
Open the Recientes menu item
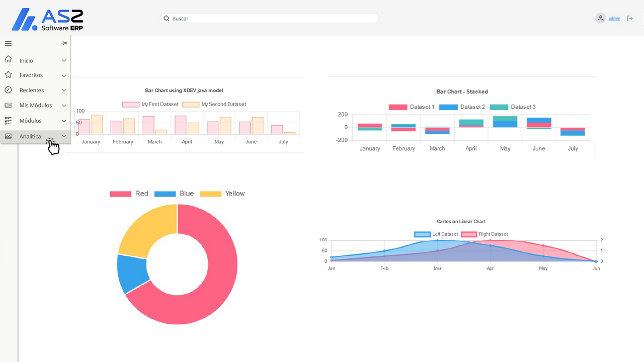[32, 90]
